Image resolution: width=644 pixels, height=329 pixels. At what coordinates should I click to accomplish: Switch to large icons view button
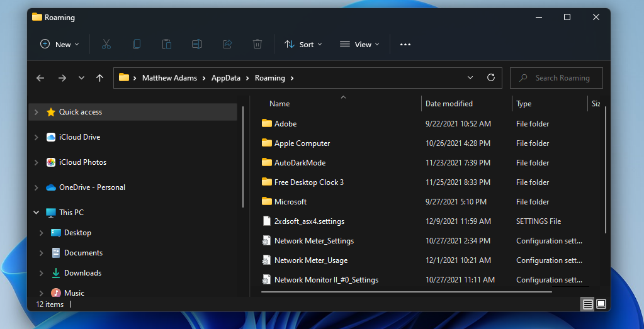pyautogui.click(x=601, y=304)
